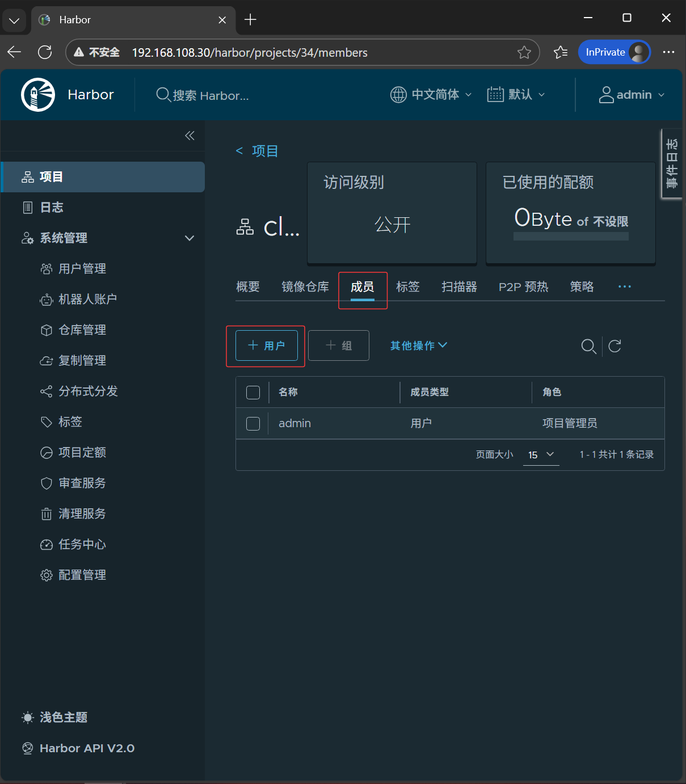Click the + 组 button

click(x=339, y=345)
